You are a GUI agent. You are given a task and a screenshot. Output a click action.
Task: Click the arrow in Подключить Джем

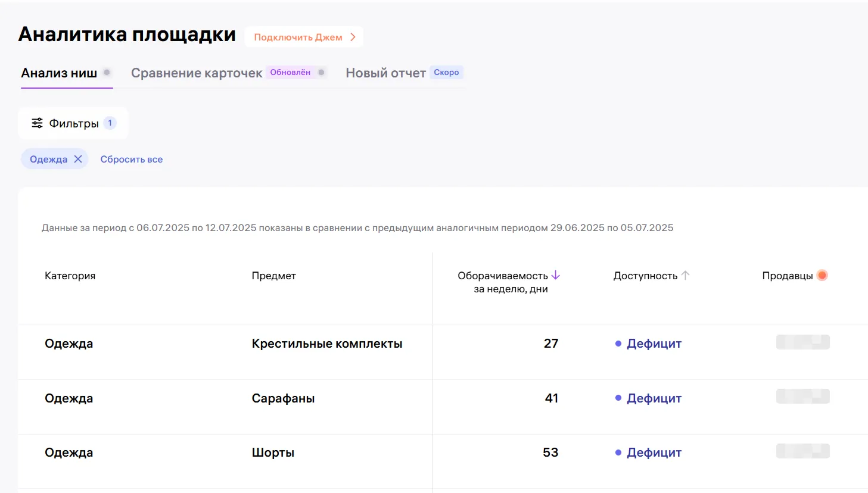click(x=353, y=37)
